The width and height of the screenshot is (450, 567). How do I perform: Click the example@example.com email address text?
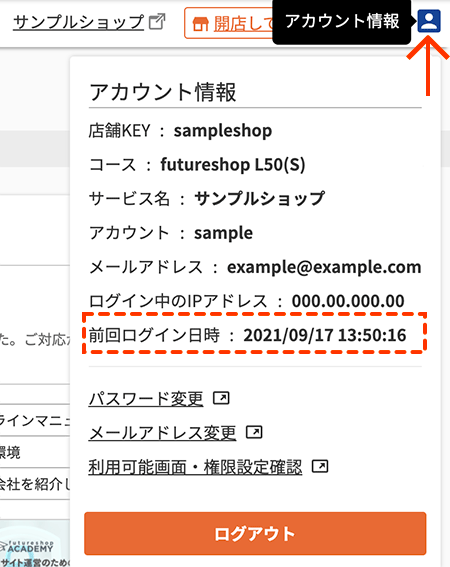[x=324, y=267]
